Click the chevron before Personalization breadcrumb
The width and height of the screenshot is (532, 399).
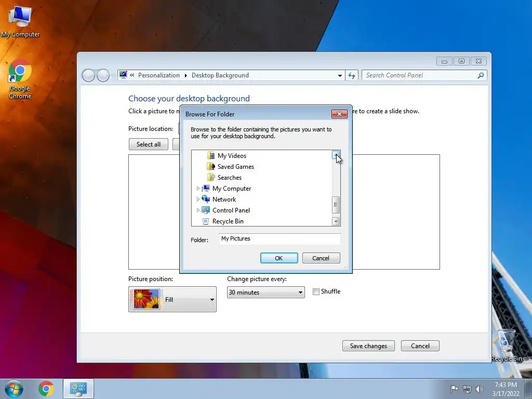click(132, 75)
